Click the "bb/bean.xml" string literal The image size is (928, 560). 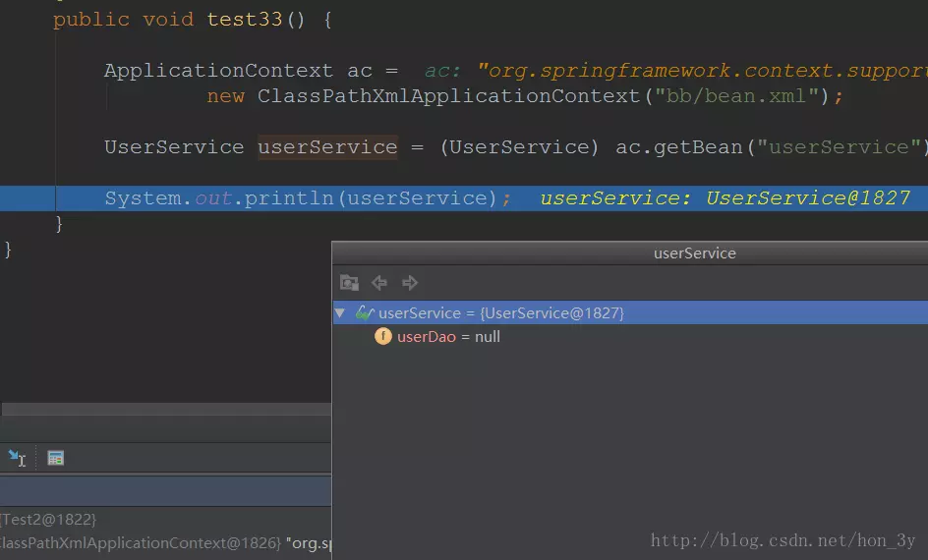[735, 96]
